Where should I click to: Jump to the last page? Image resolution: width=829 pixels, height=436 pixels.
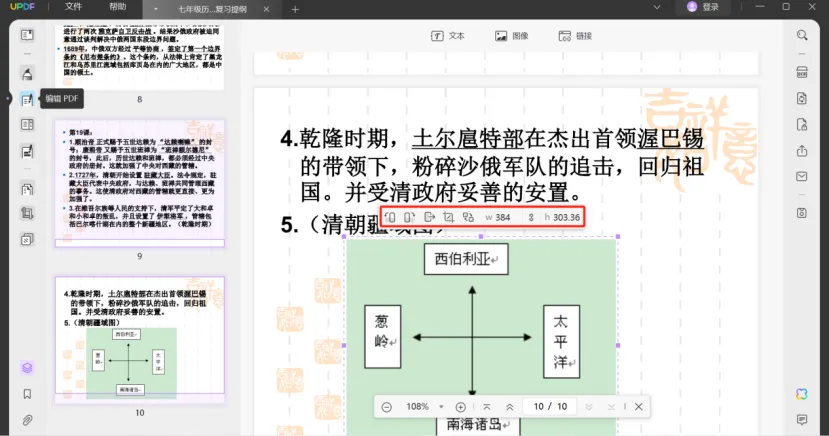[611, 407]
